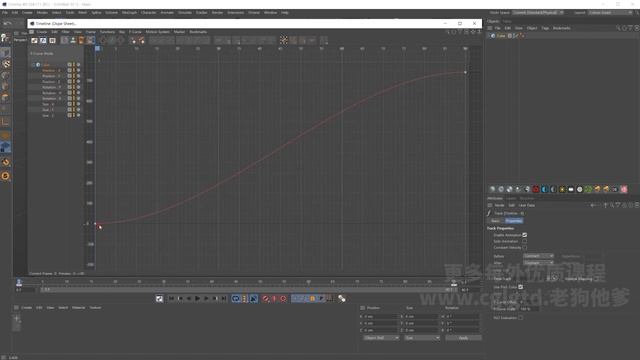Step back one frame
640x360 pixels.
189,299
